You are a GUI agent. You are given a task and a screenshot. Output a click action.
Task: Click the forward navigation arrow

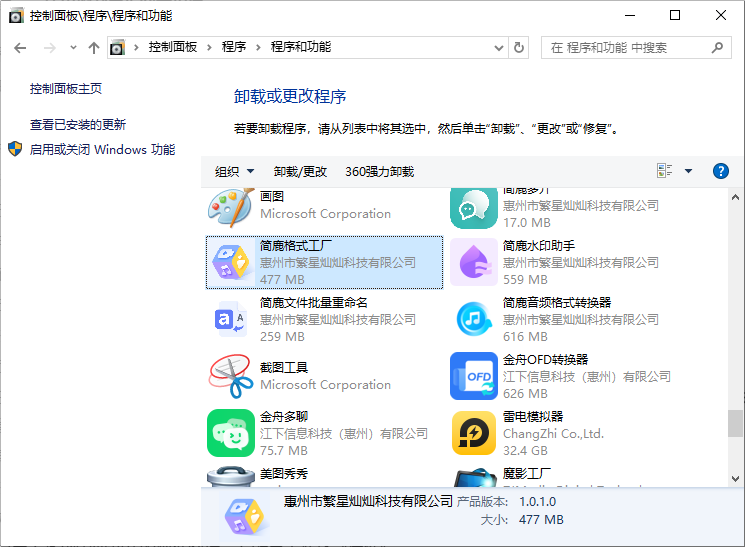tap(50, 48)
